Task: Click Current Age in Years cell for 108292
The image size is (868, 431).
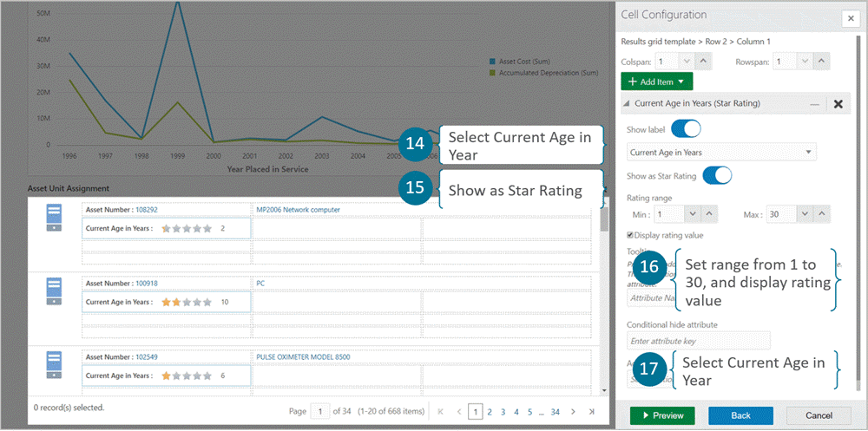Action: (166, 228)
